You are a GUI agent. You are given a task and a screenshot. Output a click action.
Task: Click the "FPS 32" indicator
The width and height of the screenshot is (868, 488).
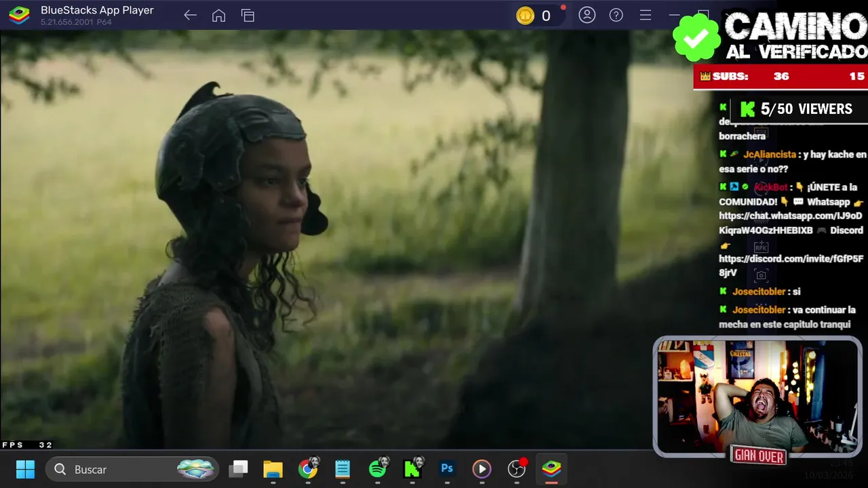coord(27,445)
